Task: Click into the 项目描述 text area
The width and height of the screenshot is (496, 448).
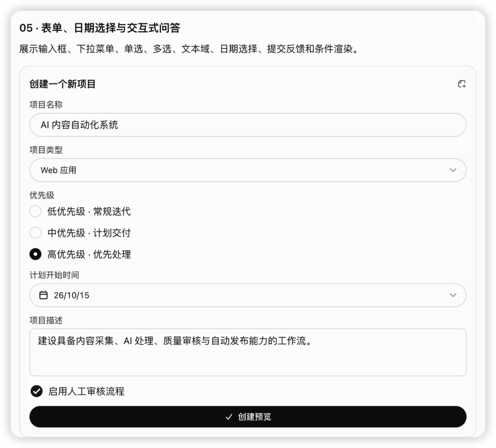Action: coord(248,352)
